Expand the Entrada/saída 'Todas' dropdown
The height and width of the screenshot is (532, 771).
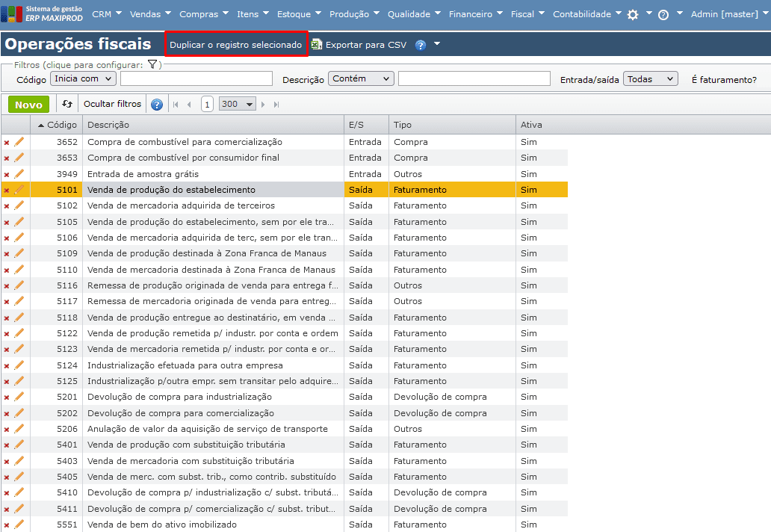click(650, 78)
